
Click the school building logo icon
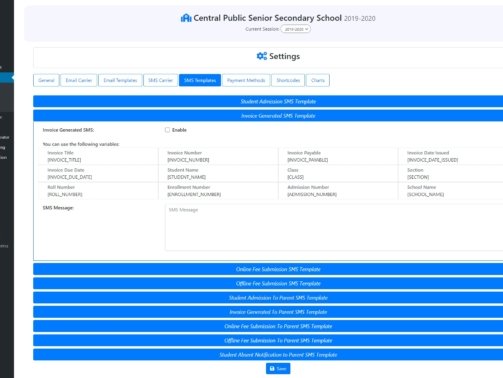[186, 18]
